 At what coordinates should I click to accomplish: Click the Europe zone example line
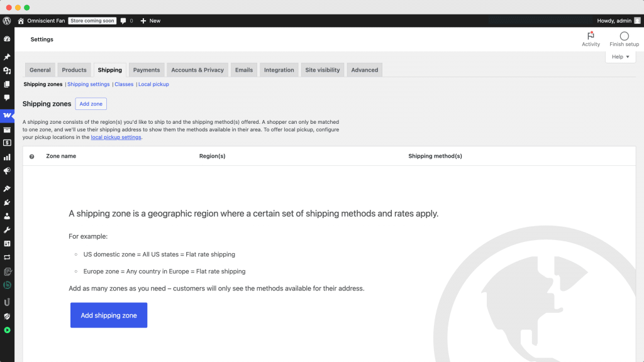click(164, 271)
